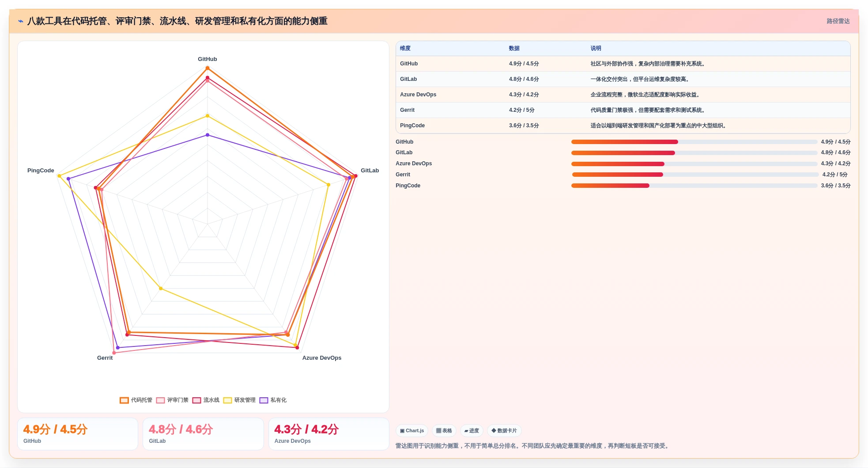Click the 3.6分 / 3.5分 table cell
This screenshot has width=868, height=468.
point(524,126)
